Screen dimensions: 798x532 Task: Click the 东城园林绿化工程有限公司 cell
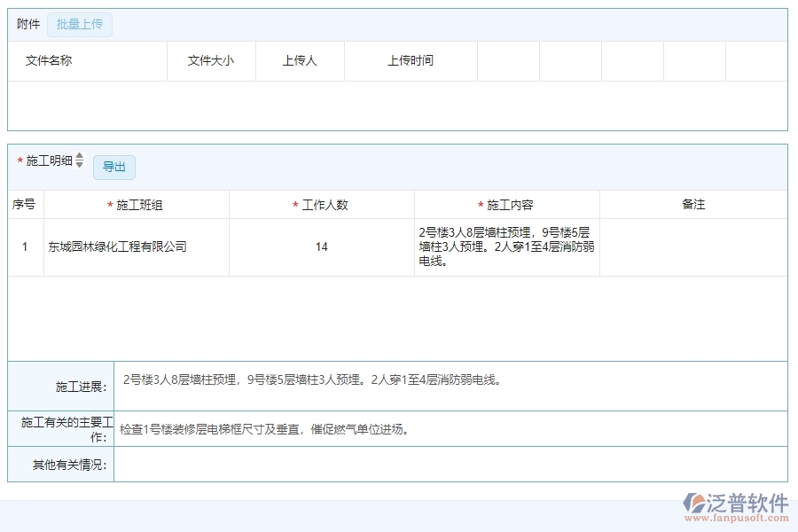[x=118, y=247]
